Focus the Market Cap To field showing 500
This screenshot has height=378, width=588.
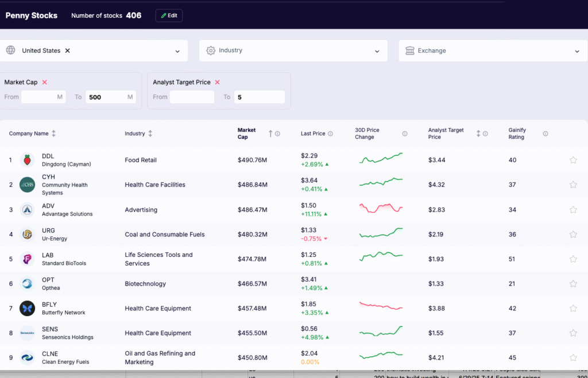click(111, 97)
